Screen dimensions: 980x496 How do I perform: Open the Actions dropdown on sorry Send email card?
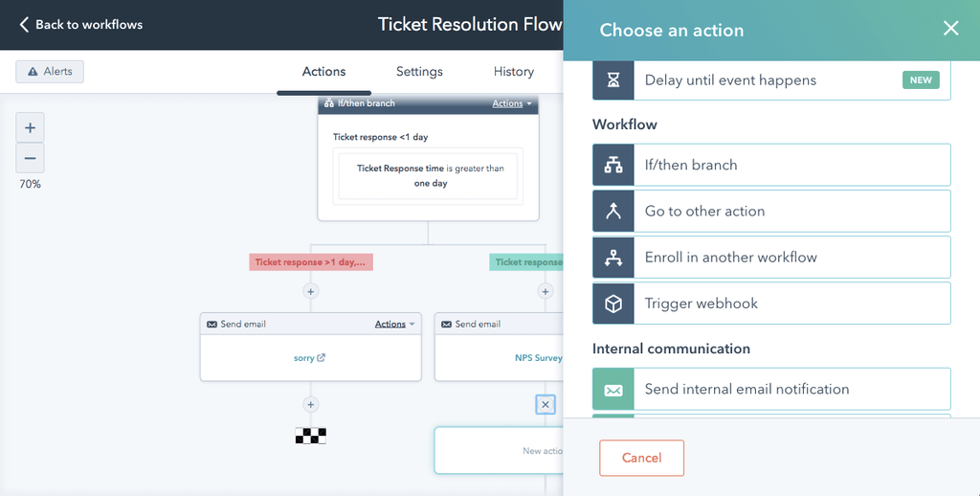tap(394, 324)
